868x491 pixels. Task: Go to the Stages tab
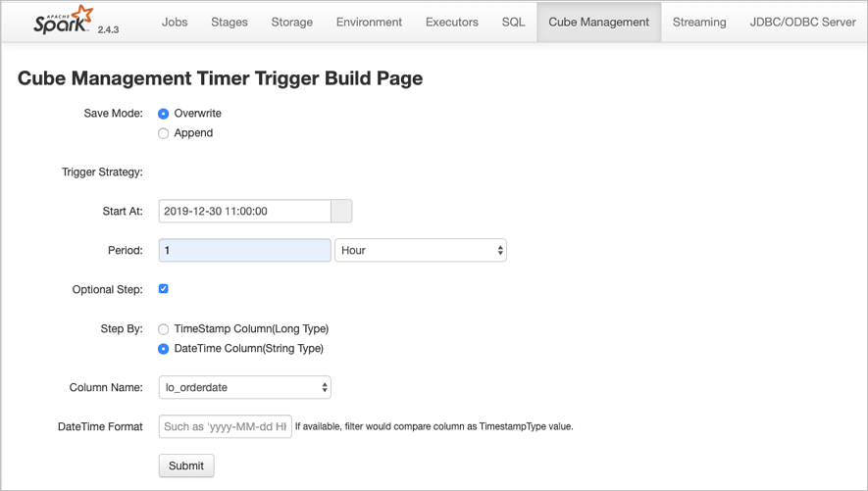click(x=230, y=23)
